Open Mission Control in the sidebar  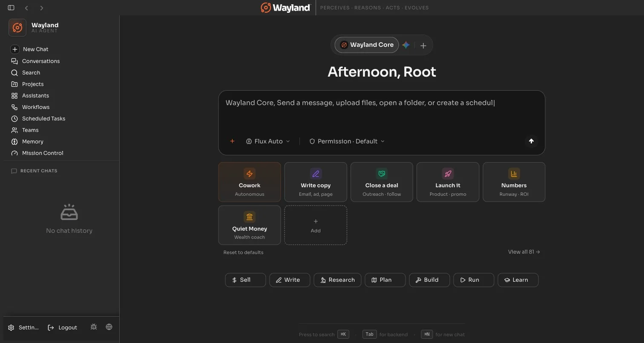[60, 153]
